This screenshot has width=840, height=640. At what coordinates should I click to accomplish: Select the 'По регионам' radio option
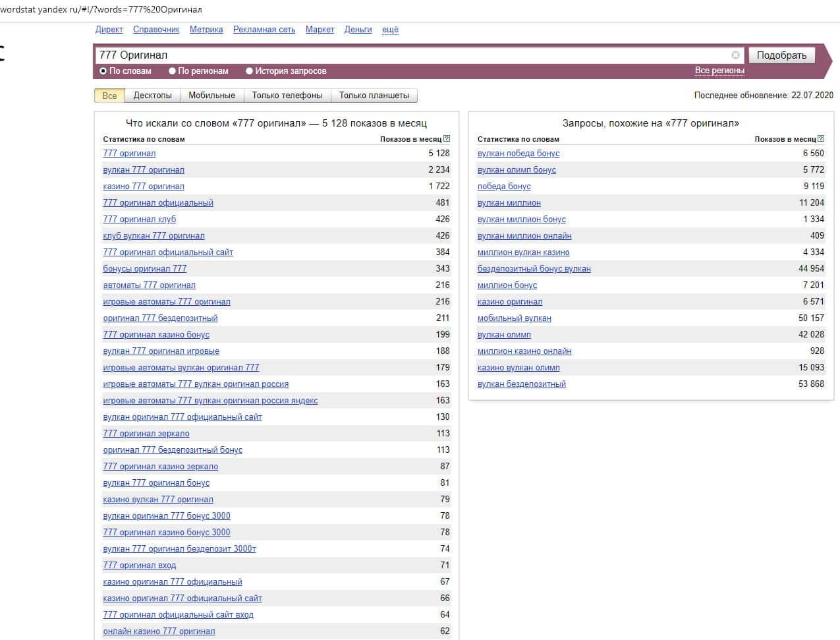(173, 71)
